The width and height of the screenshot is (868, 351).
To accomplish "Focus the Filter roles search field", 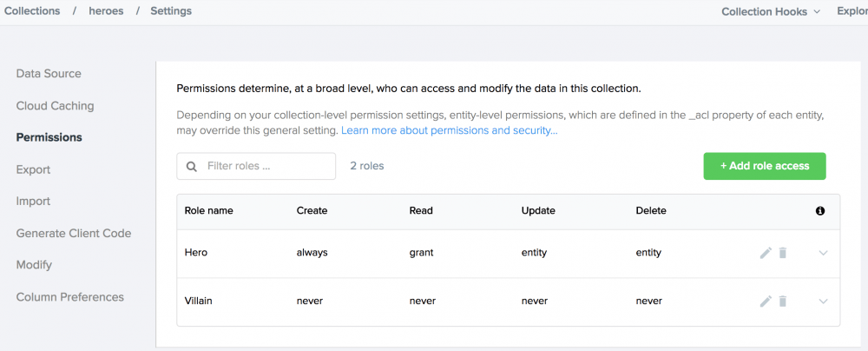I will point(265,166).
